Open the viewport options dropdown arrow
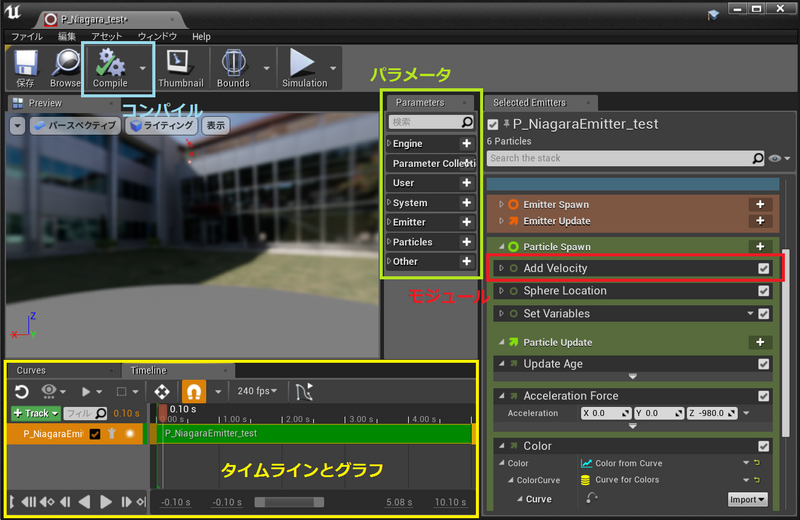 click(x=17, y=126)
